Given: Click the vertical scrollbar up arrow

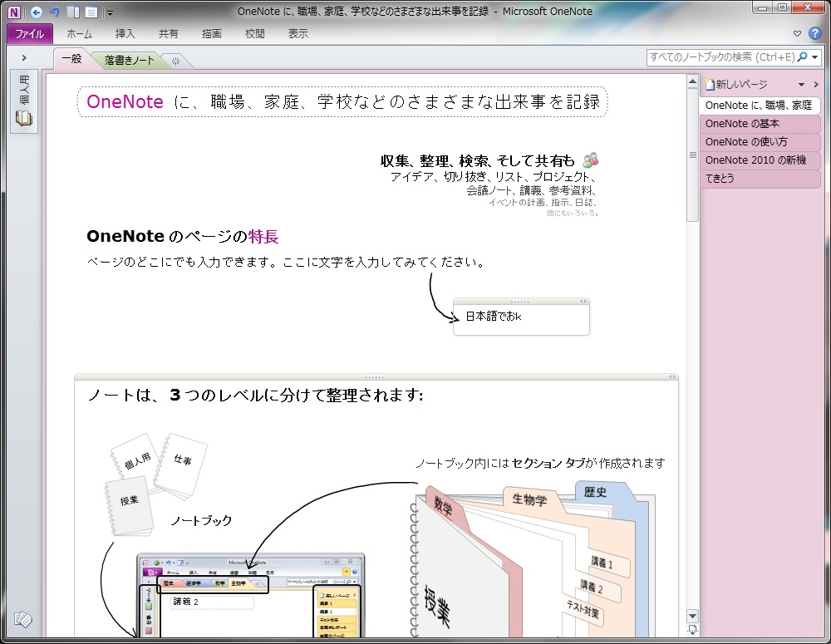Looking at the screenshot, I should pos(692,82).
